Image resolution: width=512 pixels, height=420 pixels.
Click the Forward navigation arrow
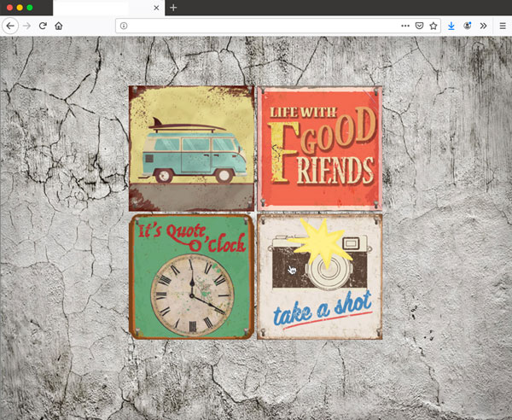point(26,26)
